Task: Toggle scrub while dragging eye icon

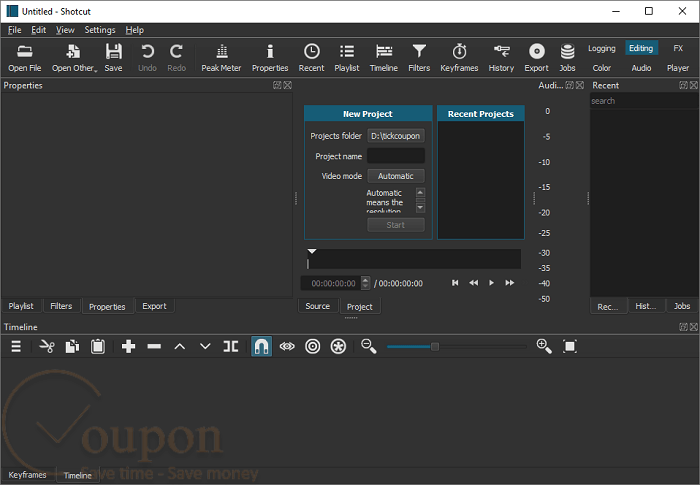Action: tap(287, 346)
